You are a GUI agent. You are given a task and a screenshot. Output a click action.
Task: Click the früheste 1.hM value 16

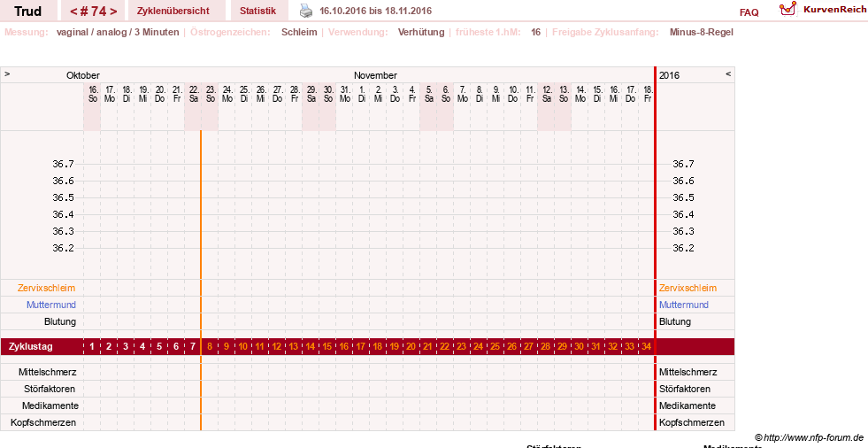tap(536, 32)
